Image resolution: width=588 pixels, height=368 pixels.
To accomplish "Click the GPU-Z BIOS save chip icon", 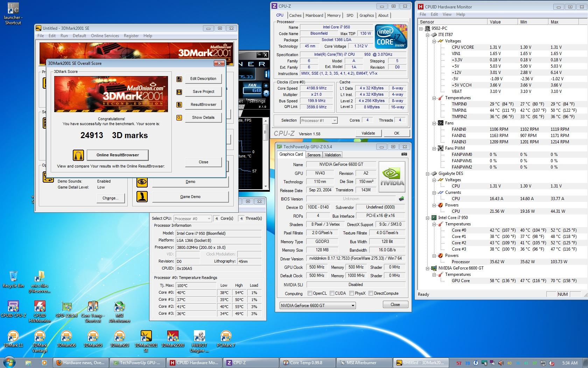I will (401, 199).
